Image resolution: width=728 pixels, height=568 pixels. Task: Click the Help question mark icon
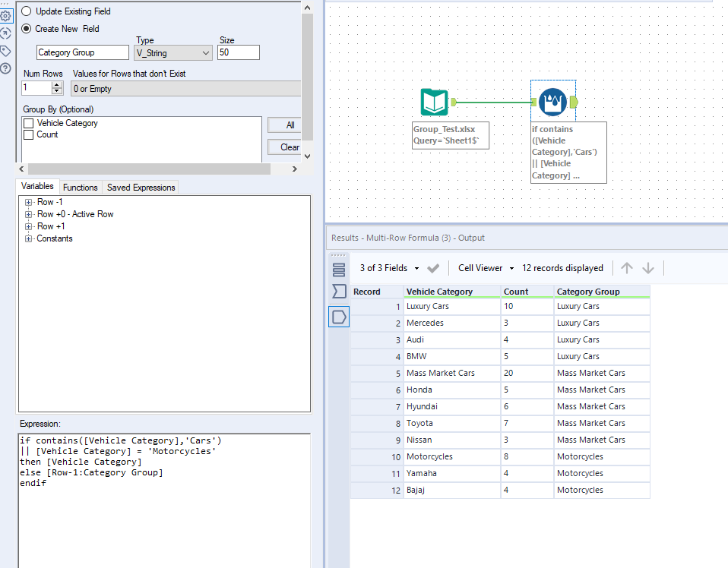pyautogui.click(x=5, y=68)
